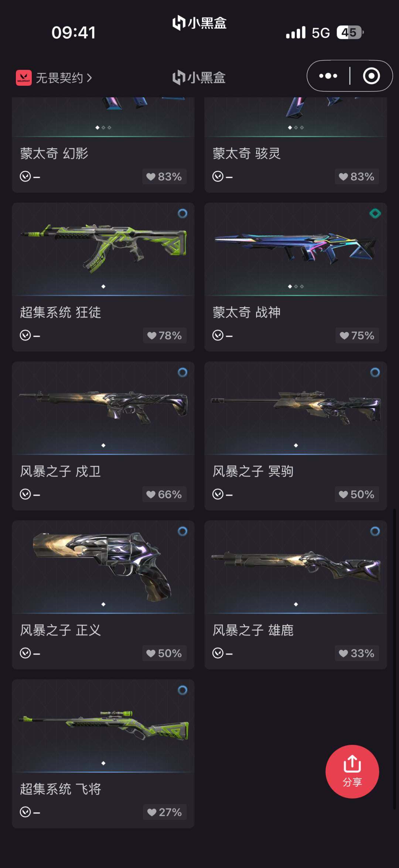Select the second variant dot on 蒙太奇 战神

point(296,286)
